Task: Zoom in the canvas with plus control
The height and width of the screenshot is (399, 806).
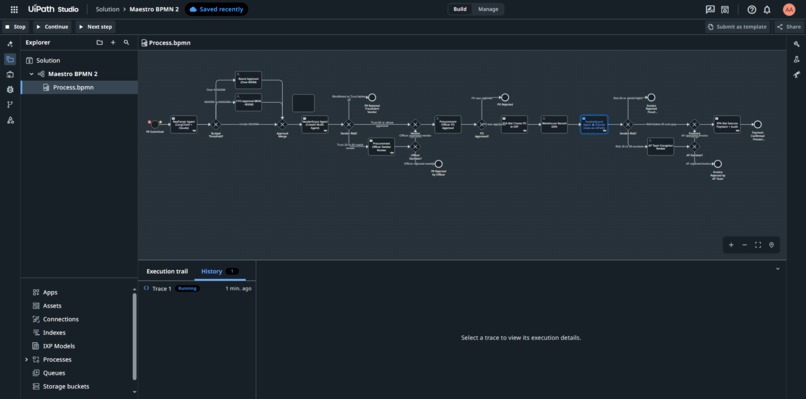Action: click(x=731, y=245)
